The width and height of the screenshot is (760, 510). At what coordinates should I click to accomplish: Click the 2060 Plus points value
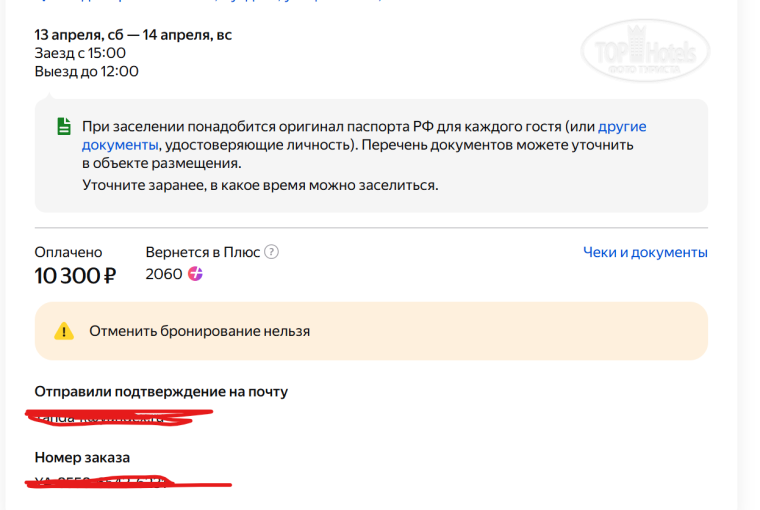[164, 274]
